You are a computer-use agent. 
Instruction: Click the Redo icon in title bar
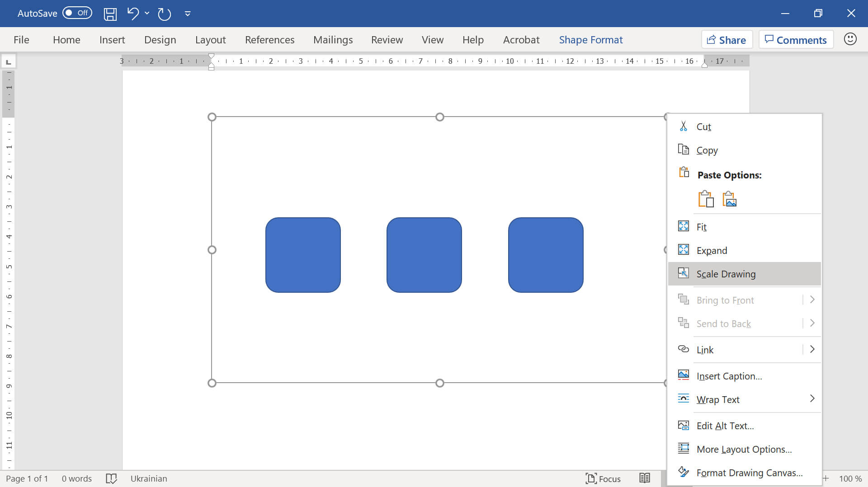point(164,14)
